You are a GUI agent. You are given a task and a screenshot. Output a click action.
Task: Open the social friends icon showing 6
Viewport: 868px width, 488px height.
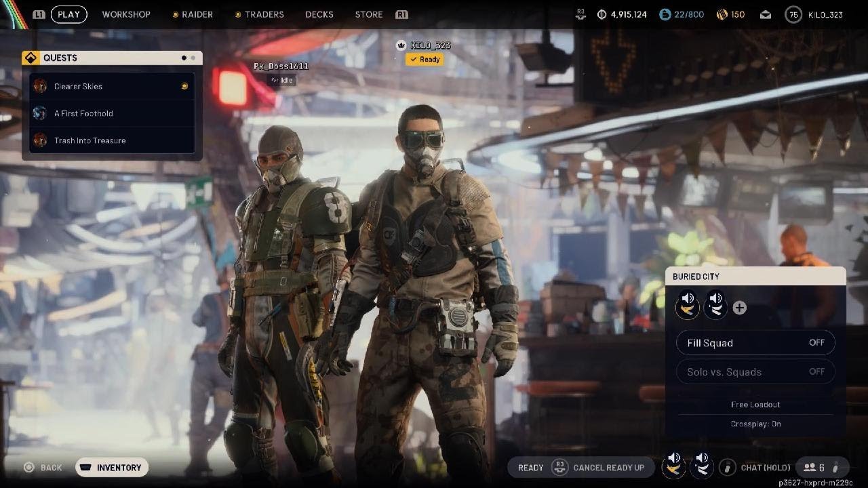coord(814,468)
